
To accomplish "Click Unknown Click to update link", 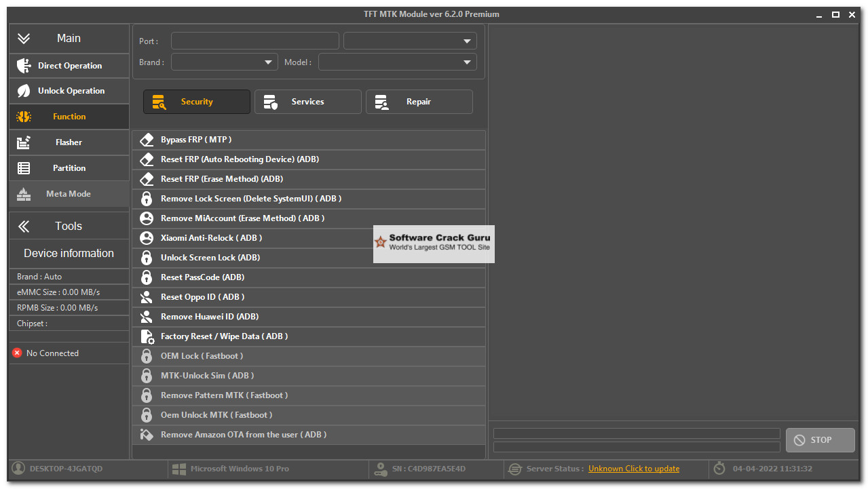I will click(634, 469).
